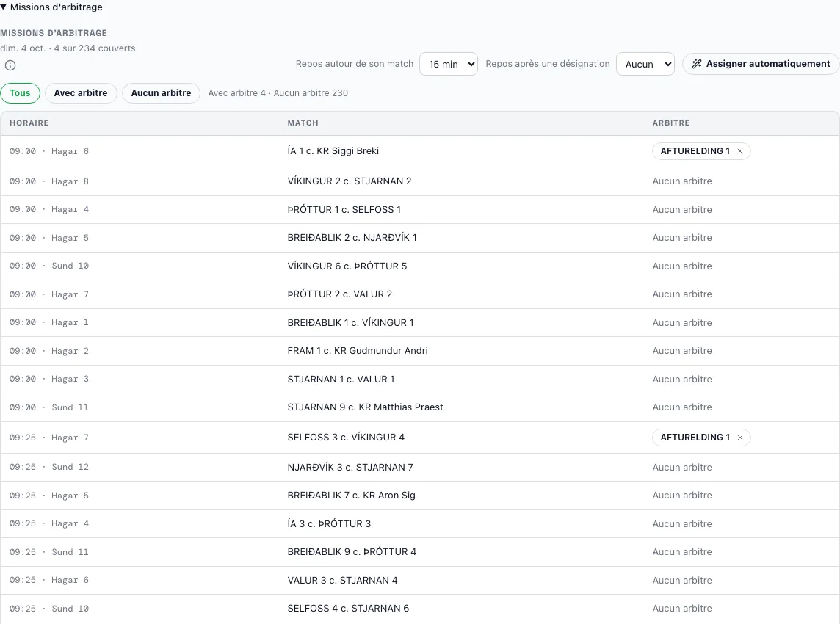Click Aucun arbitre for VALUR 3 c. STJARNAN 4
The image size is (840, 624).
pyautogui.click(x=682, y=580)
